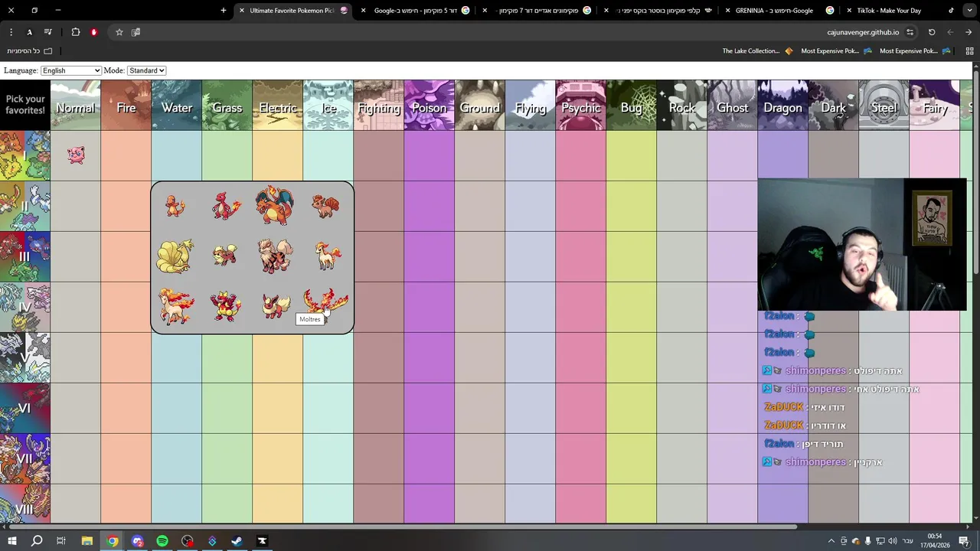Pick the Growlithe sprite
Viewport: 980px width, 551px height.
click(226, 256)
